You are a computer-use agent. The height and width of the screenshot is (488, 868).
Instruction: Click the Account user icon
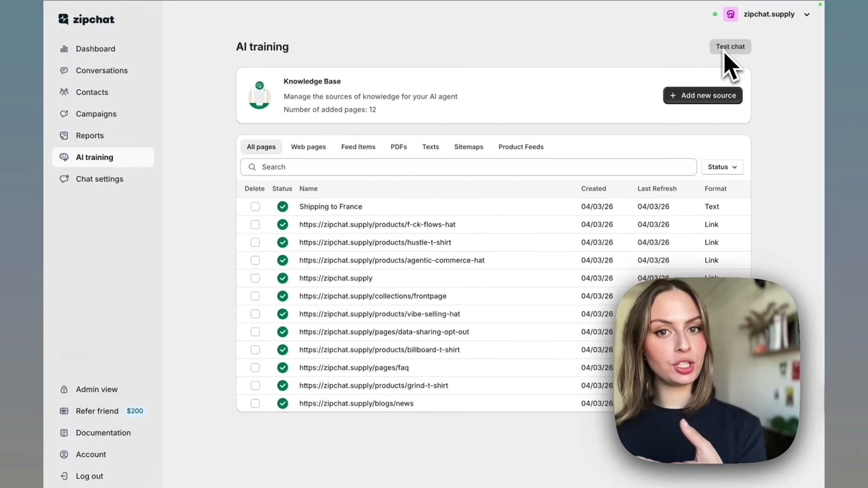tap(64, 455)
